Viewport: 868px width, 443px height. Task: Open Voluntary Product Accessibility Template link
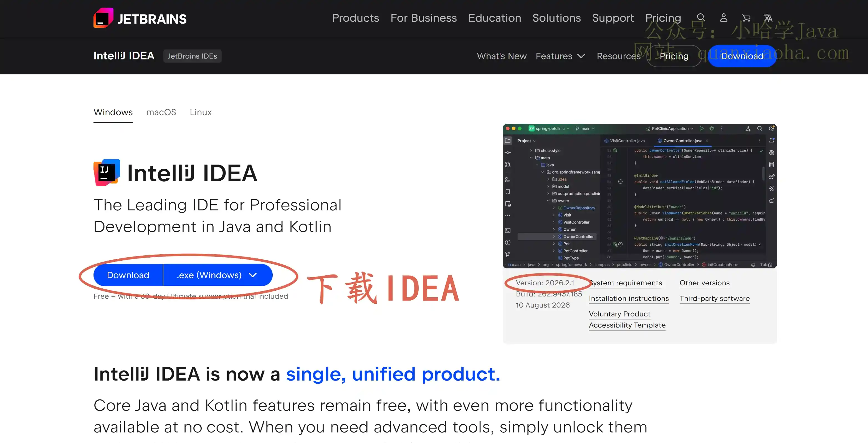click(x=627, y=319)
